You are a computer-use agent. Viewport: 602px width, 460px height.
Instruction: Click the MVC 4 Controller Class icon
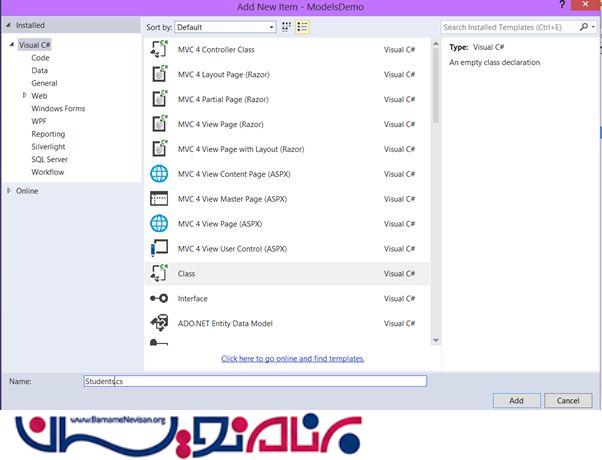(x=159, y=48)
